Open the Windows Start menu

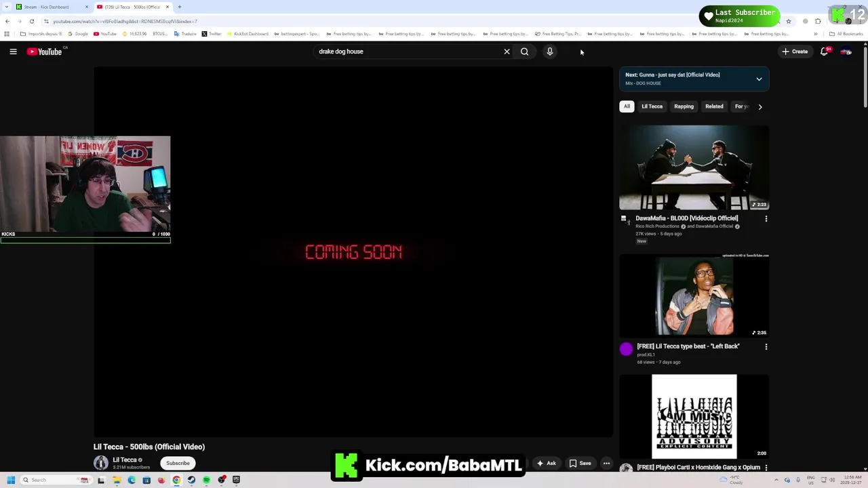point(11,480)
